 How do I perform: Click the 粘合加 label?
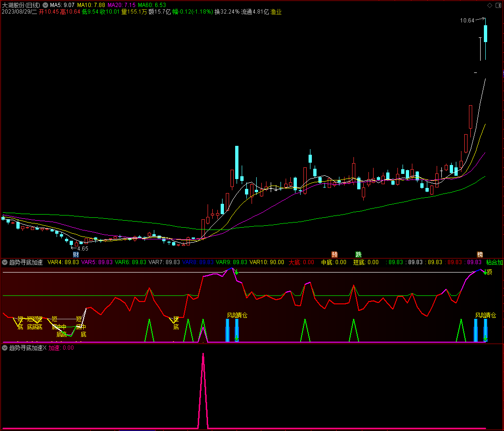494,262
